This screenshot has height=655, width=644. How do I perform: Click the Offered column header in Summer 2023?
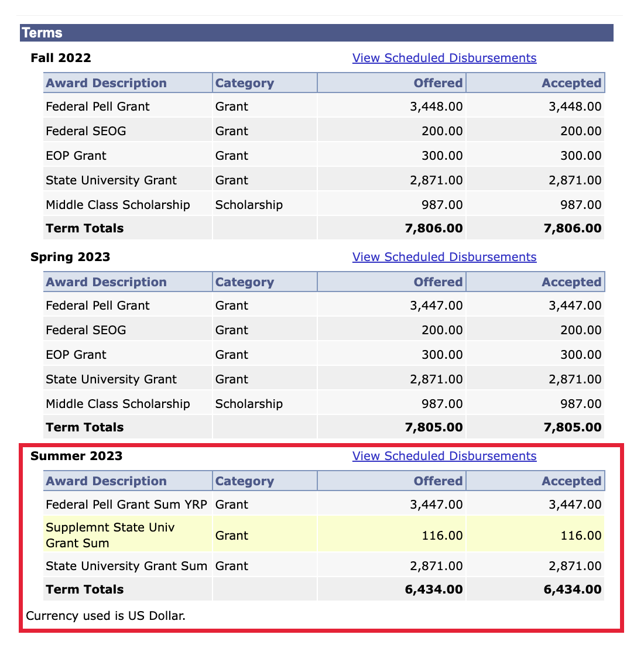437,481
